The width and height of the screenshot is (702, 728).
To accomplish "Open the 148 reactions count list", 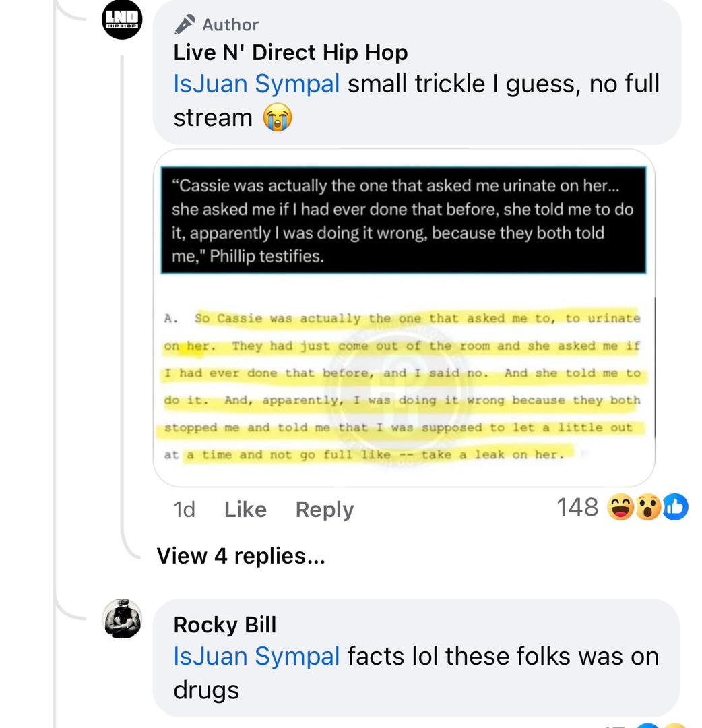I will [577, 507].
